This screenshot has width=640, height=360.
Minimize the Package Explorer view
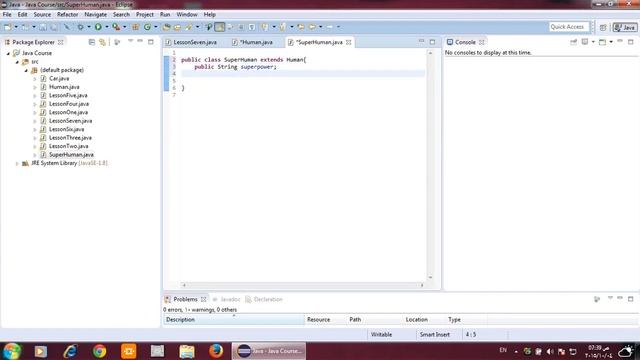click(140, 41)
